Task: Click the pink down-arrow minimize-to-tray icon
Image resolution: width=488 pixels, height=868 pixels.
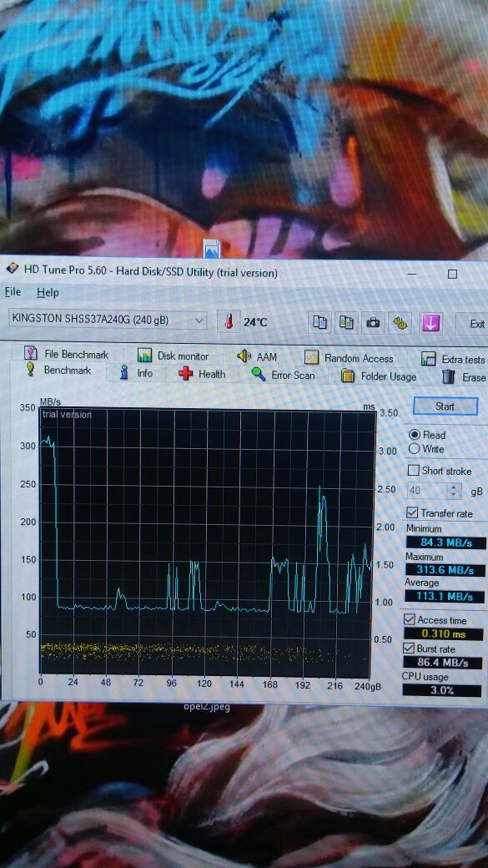Action: pyautogui.click(x=430, y=323)
